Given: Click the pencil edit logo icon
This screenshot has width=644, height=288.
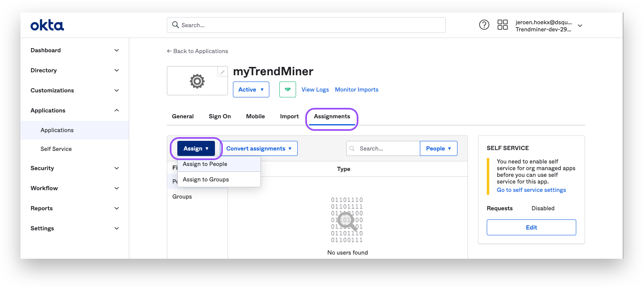Looking at the screenshot, I should [x=222, y=72].
